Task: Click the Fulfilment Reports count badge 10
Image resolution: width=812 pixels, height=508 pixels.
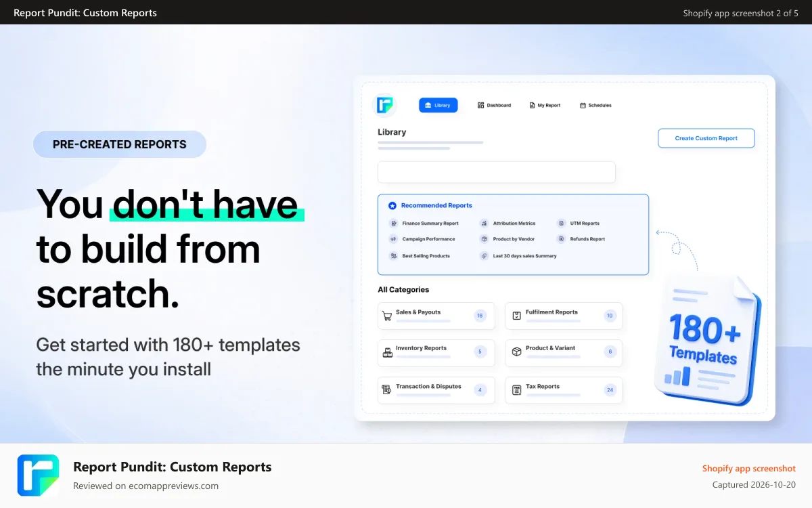Action: 610,316
